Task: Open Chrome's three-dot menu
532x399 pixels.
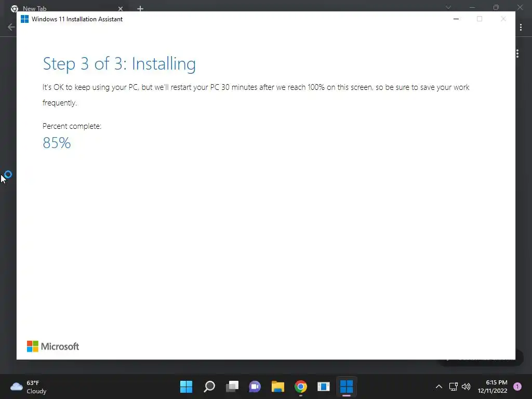Action: tap(521, 27)
